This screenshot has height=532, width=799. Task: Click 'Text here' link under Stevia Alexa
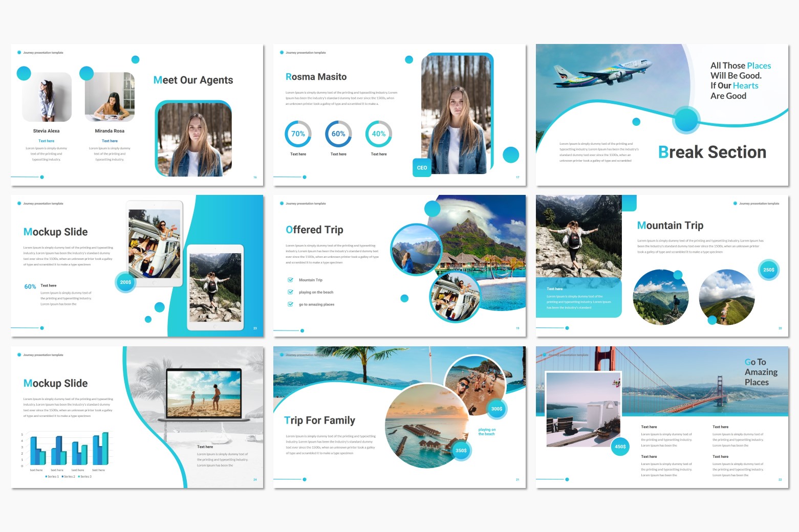[46, 141]
